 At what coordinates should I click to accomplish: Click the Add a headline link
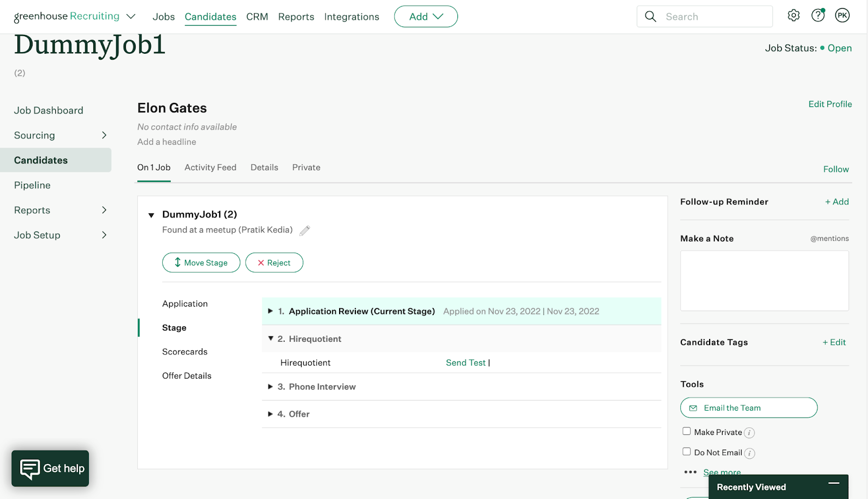tap(167, 142)
